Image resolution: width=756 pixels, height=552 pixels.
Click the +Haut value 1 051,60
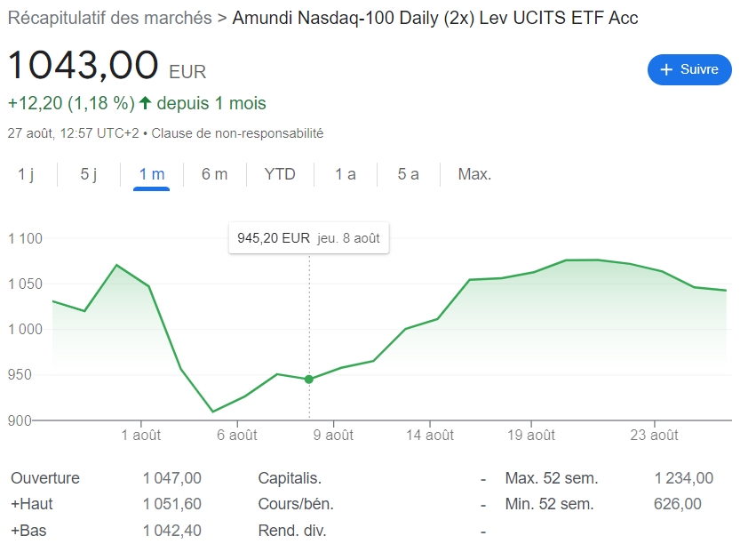point(172,504)
